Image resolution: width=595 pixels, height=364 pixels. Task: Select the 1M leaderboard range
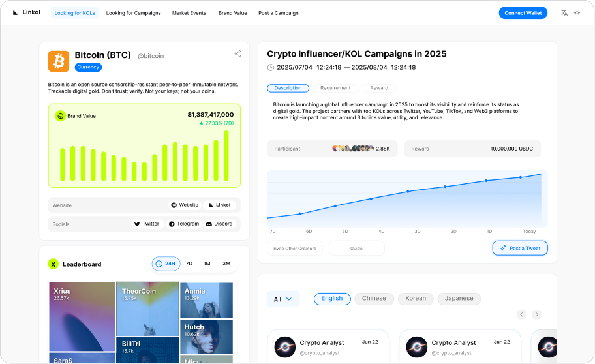[207, 264]
